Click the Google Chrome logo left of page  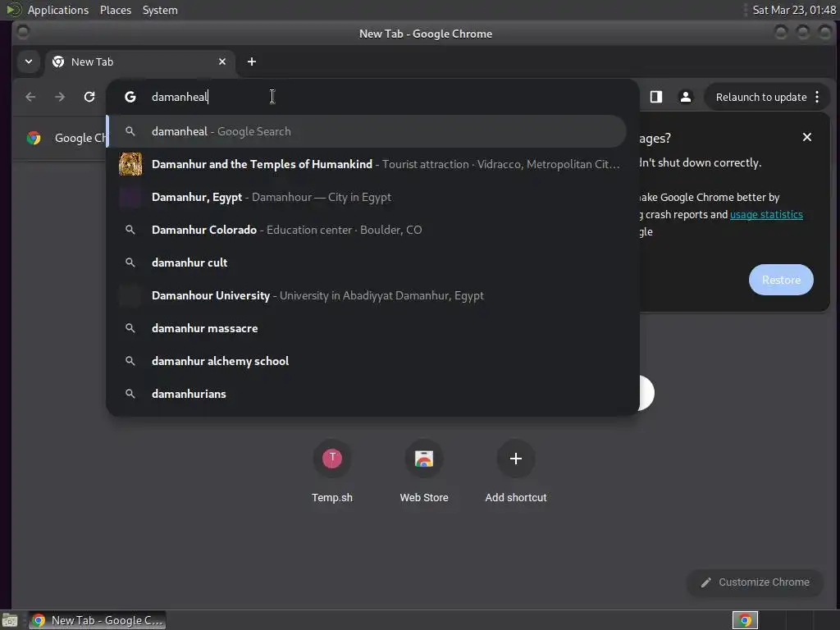(34, 138)
